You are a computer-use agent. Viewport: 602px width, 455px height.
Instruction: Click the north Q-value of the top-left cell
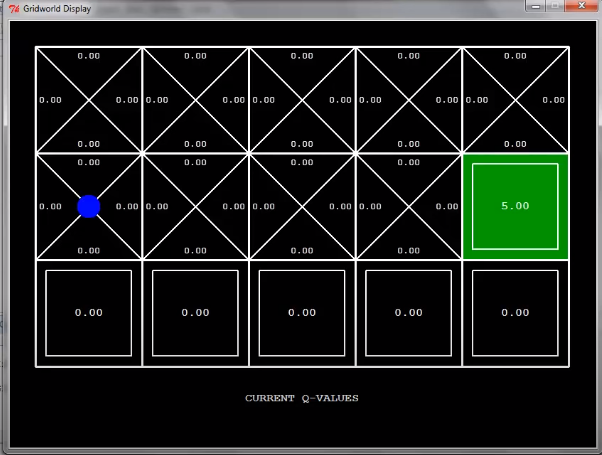[89, 56]
